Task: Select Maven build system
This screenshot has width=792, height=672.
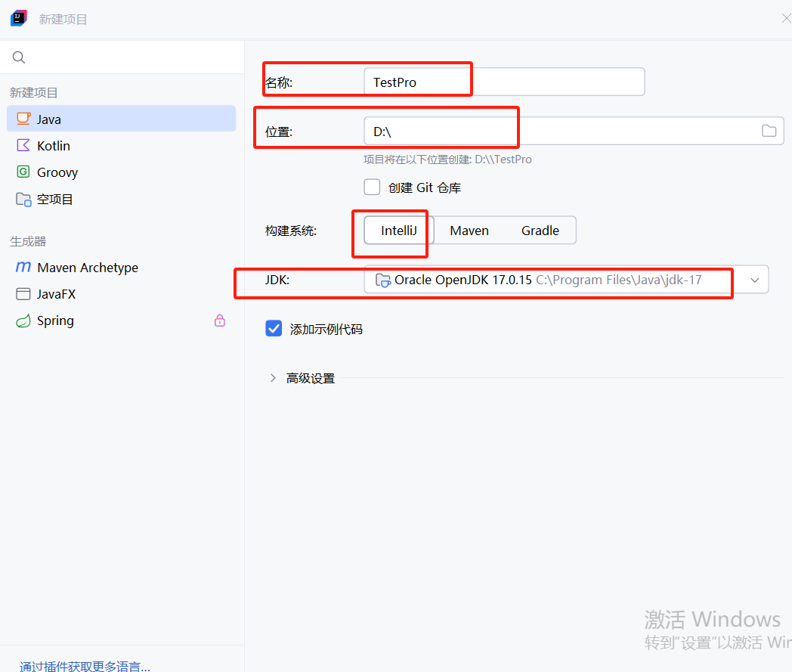Action: (x=469, y=231)
